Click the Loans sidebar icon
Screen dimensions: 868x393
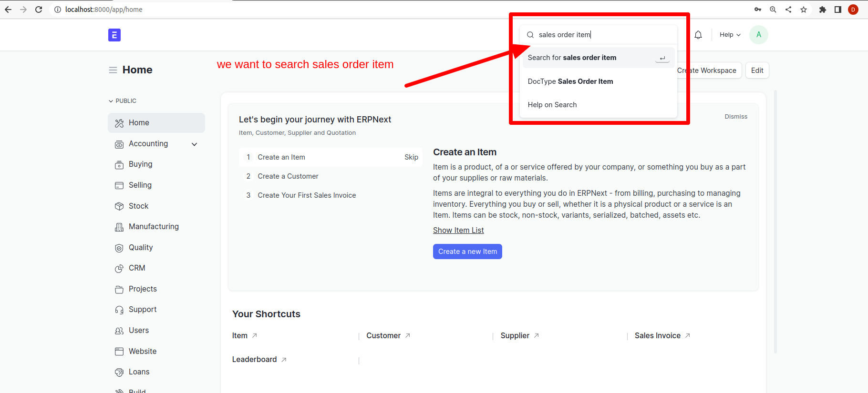click(119, 372)
